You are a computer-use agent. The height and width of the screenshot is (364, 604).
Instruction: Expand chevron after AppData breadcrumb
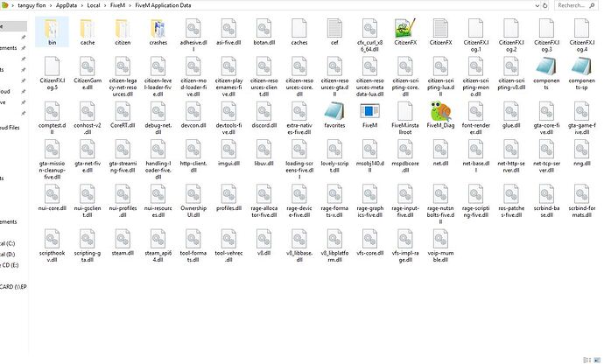click(x=82, y=5)
